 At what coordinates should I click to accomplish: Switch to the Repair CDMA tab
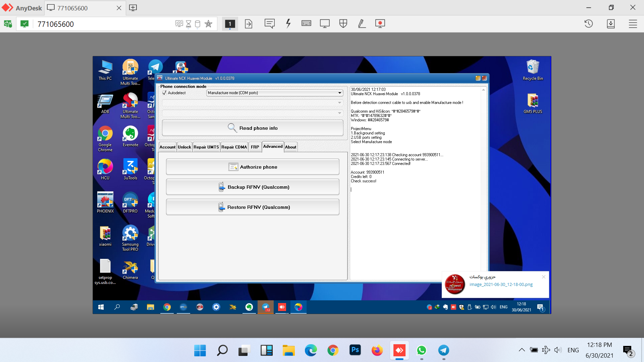[x=234, y=147]
